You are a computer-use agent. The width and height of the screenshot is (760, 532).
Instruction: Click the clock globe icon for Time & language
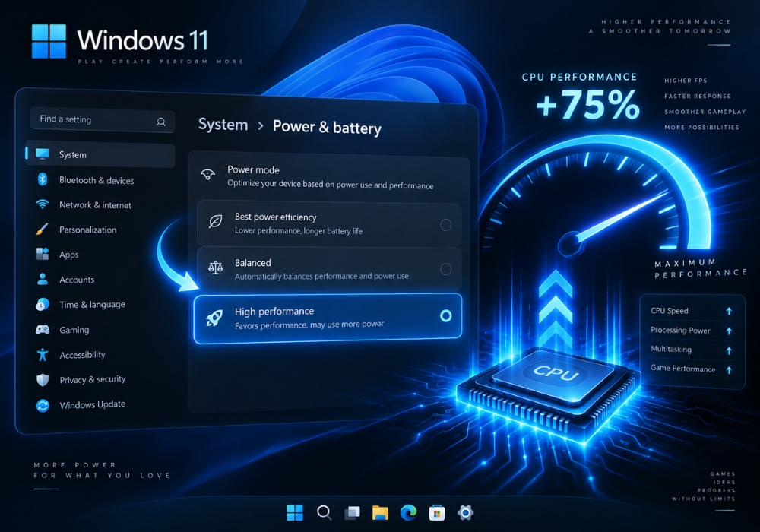point(43,304)
